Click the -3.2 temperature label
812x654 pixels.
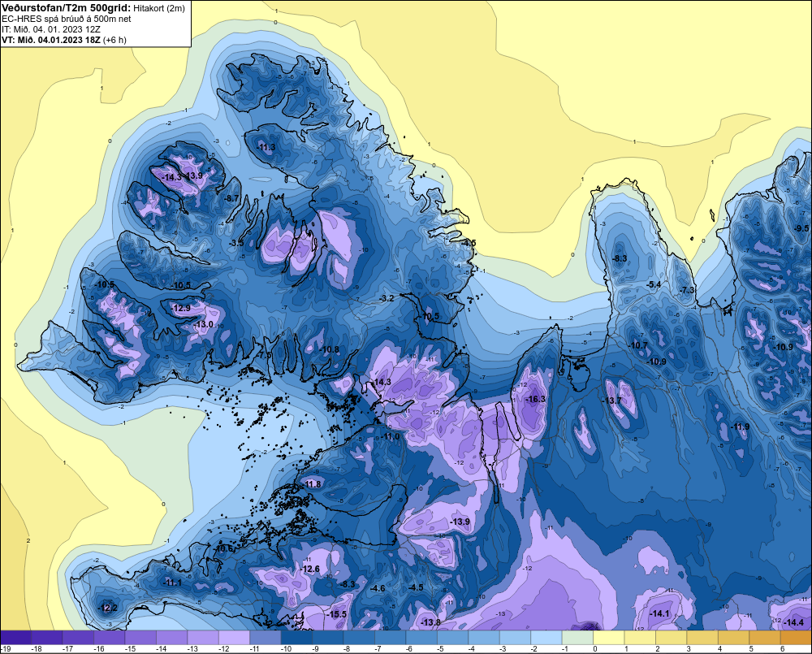click(387, 298)
